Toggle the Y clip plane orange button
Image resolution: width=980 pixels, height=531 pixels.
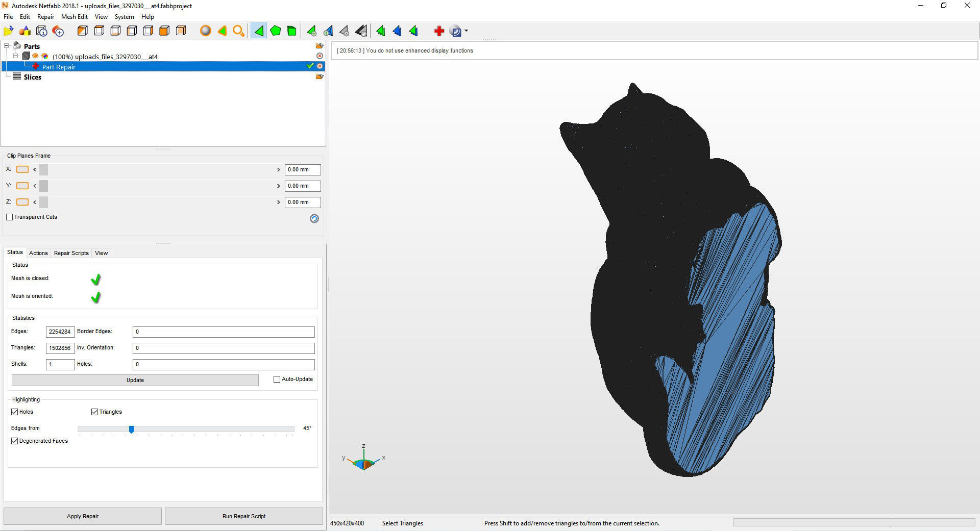22,186
